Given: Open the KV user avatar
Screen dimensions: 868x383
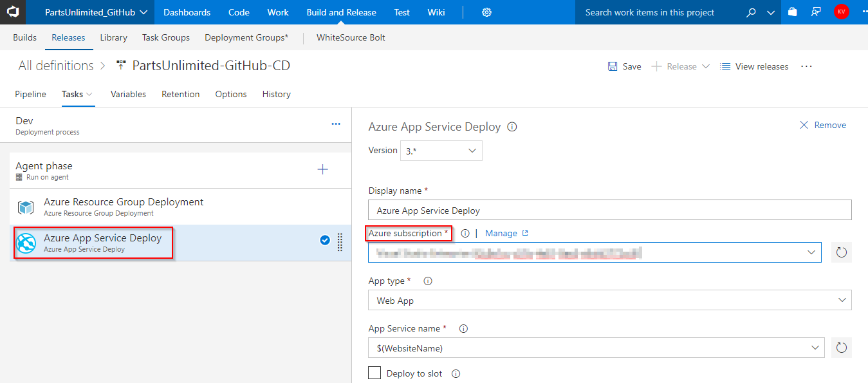Looking at the screenshot, I should click(x=841, y=12).
